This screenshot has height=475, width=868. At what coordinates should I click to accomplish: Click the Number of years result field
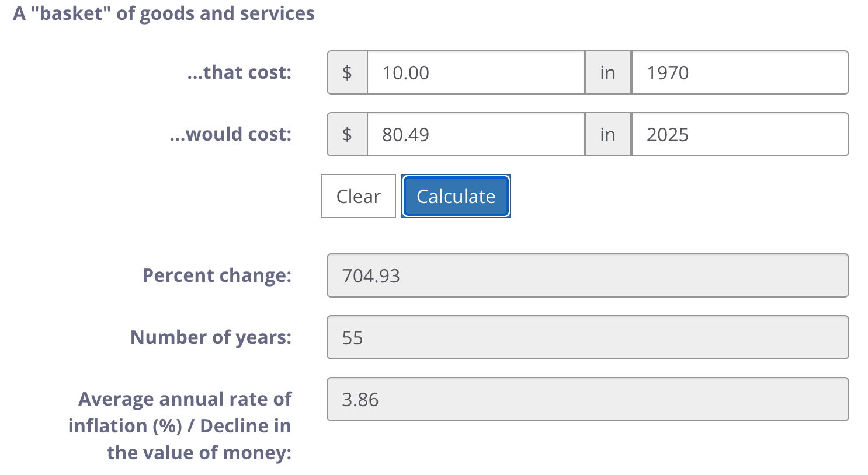pos(587,337)
